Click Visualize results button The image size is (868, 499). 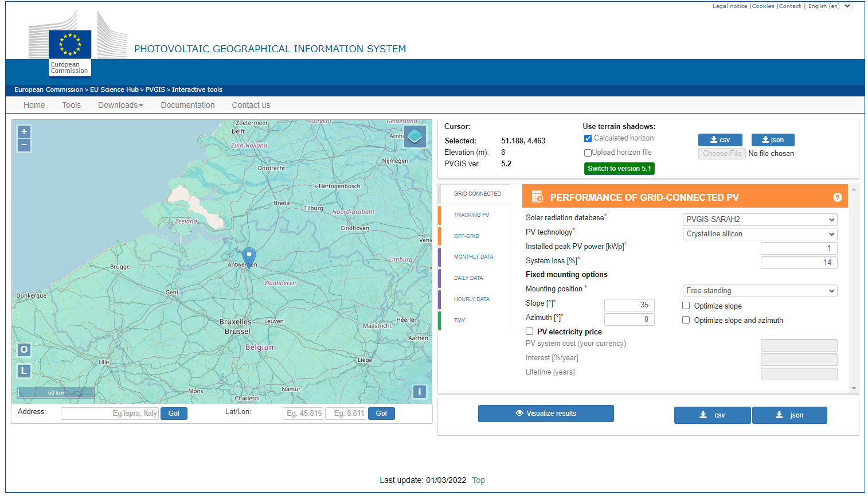[x=546, y=414]
